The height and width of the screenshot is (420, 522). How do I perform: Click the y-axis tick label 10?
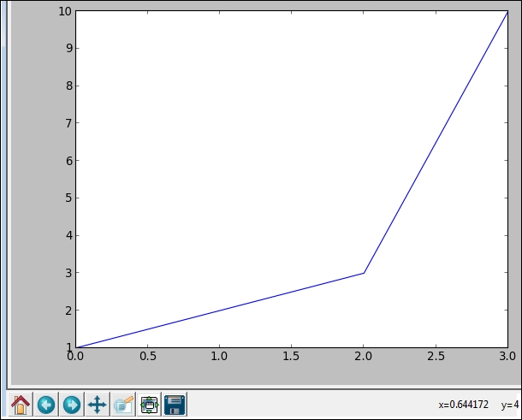coord(65,11)
